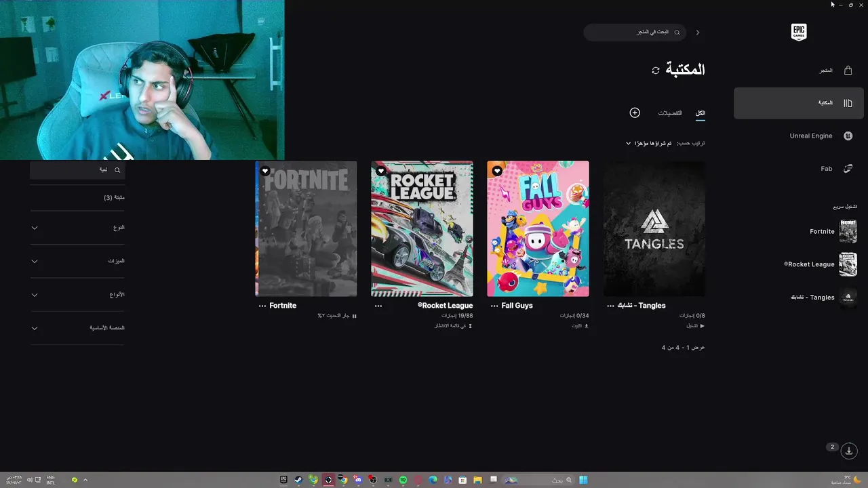Viewport: 868px width, 488px height.
Task: Click the Tangles game title
Action: [x=642, y=306]
